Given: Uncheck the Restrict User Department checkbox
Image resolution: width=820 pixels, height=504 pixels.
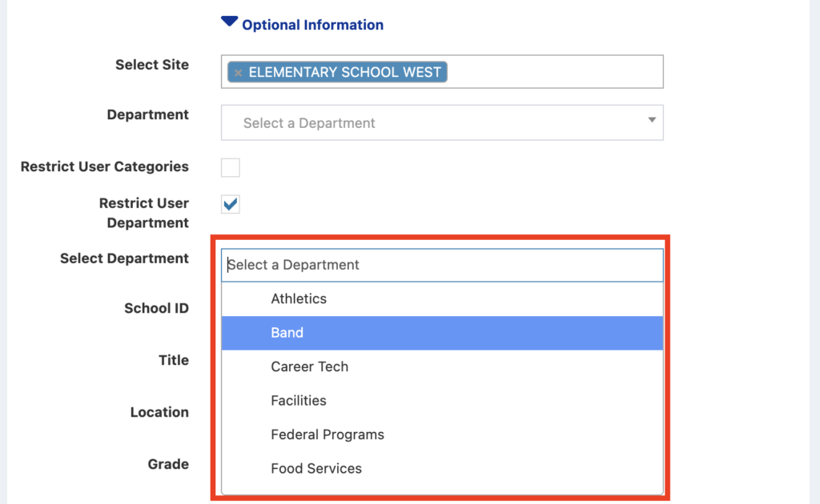Looking at the screenshot, I should tap(231, 204).
